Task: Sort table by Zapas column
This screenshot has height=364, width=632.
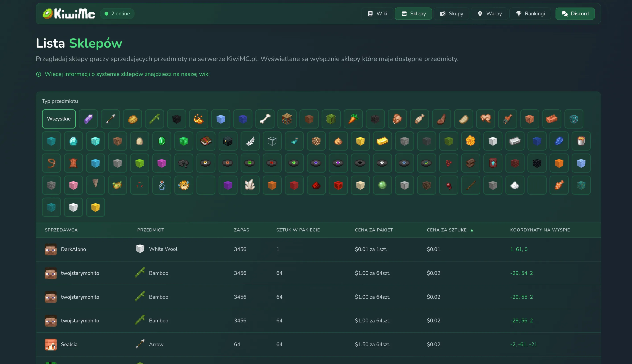Action: 241,230
